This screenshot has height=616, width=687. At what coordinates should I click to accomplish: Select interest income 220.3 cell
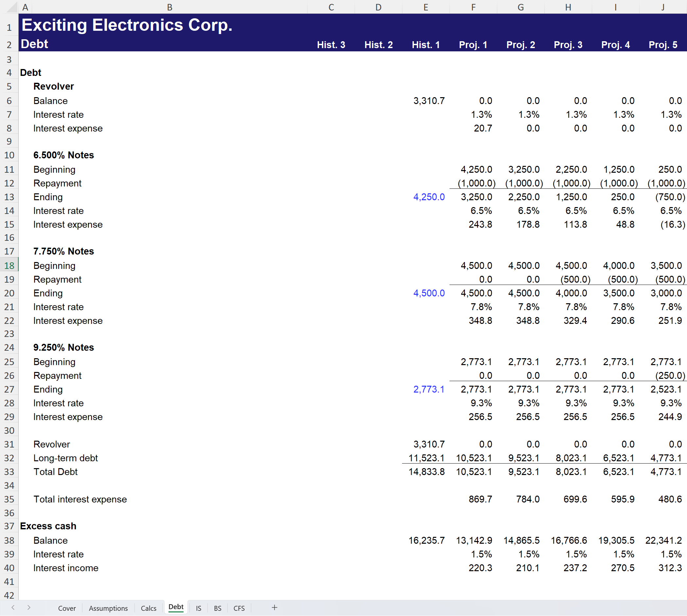pyautogui.click(x=480, y=568)
